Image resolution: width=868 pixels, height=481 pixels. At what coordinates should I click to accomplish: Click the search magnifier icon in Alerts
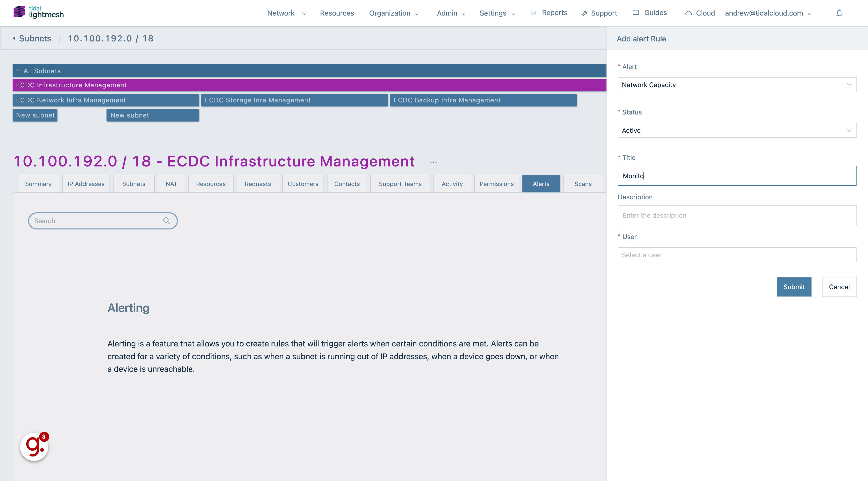coord(167,221)
